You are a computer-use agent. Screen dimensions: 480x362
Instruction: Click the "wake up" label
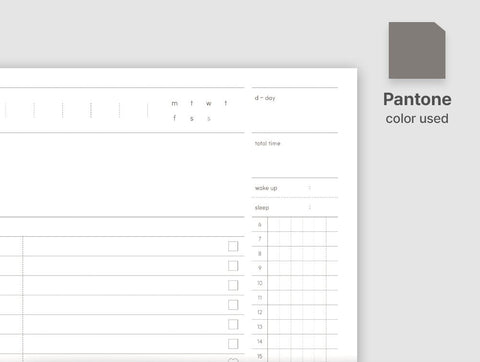266,188
